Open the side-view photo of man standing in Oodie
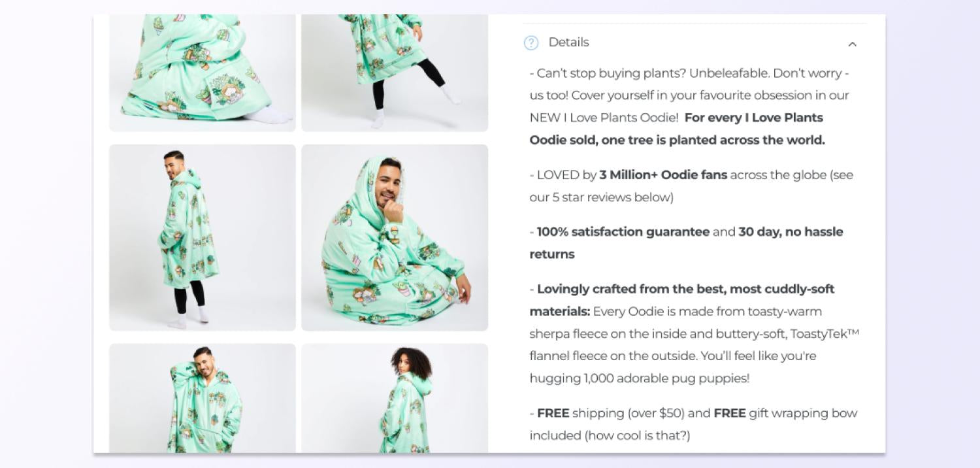This screenshot has width=980, height=468. (x=203, y=237)
